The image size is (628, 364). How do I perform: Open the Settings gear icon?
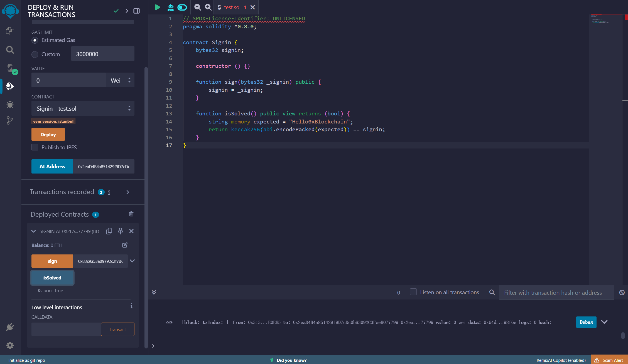pyautogui.click(x=10, y=345)
